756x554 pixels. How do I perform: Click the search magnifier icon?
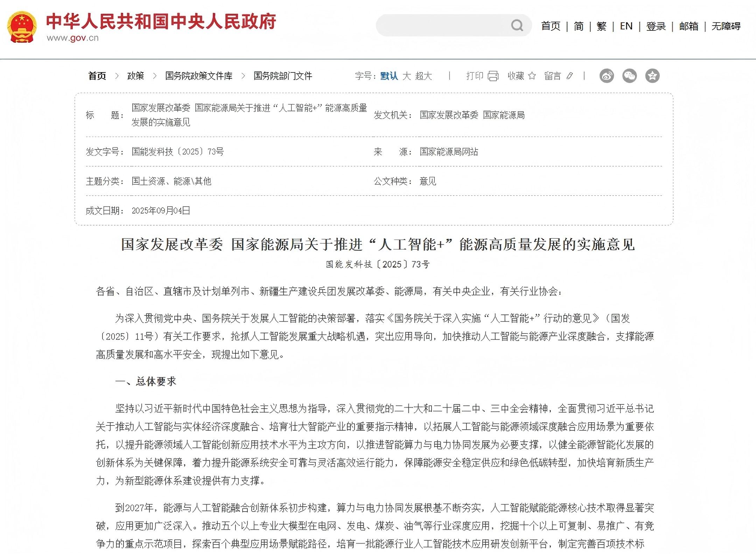tap(517, 25)
